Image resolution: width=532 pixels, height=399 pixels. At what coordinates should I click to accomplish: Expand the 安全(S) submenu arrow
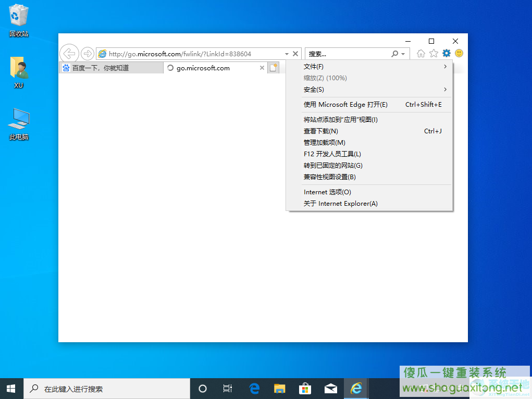point(445,90)
